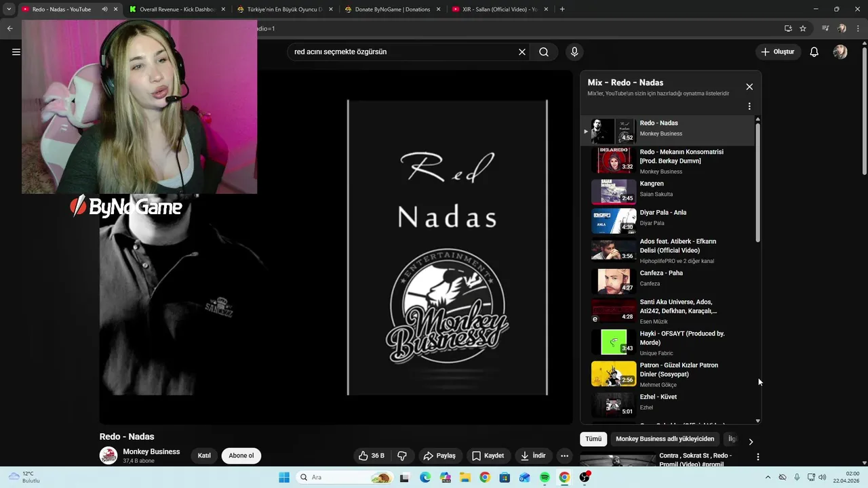
Task: Click the Windows taskbar search box
Action: click(x=344, y=478)
